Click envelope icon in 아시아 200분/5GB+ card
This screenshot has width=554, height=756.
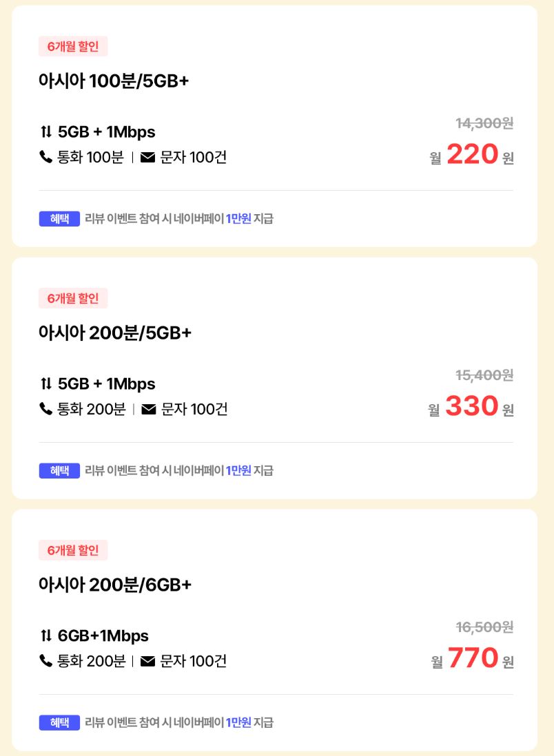[x=148, y=410]
